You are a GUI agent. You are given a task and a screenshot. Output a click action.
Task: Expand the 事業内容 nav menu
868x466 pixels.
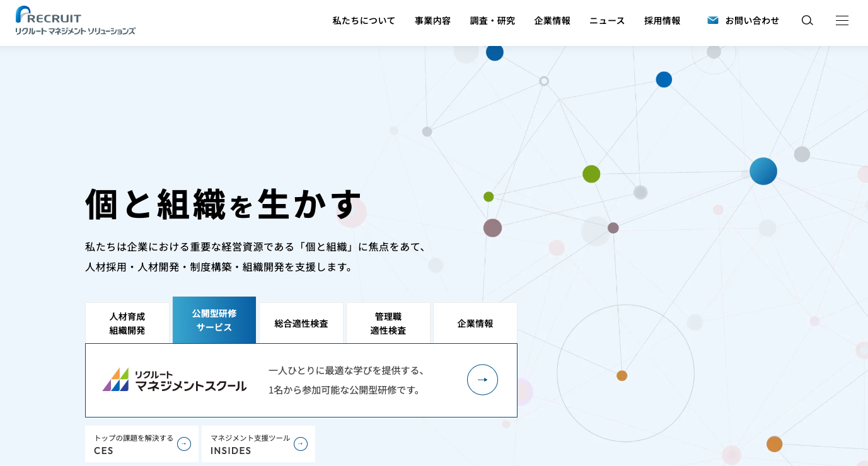coord(432,20)
